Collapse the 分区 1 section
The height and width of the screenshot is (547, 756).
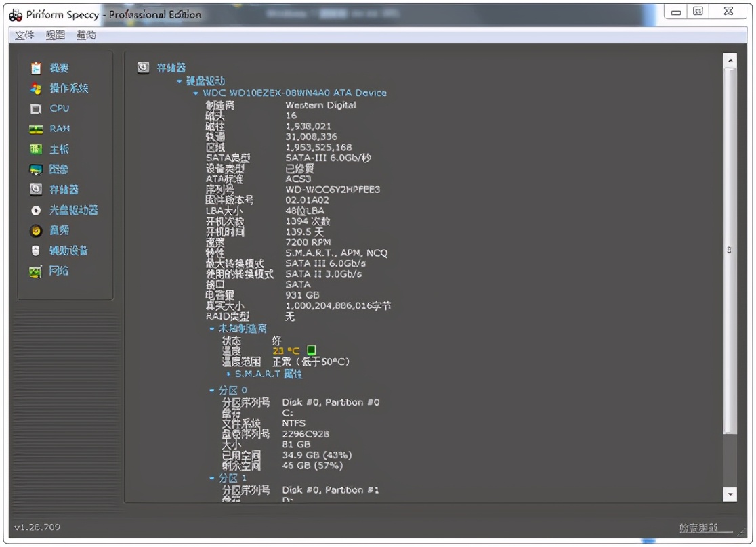pos(211,479)
